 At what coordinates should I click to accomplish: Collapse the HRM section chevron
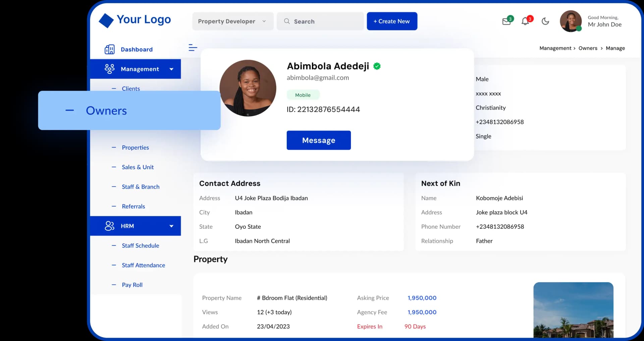point(171,226)
